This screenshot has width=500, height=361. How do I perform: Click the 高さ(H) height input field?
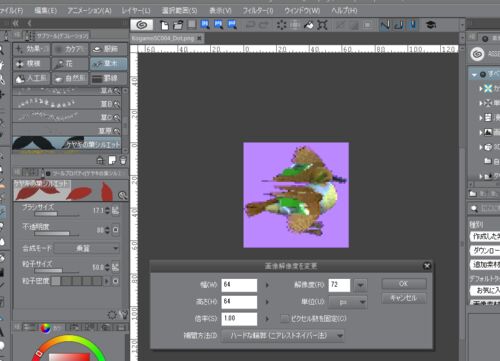[x=239, y=302]
